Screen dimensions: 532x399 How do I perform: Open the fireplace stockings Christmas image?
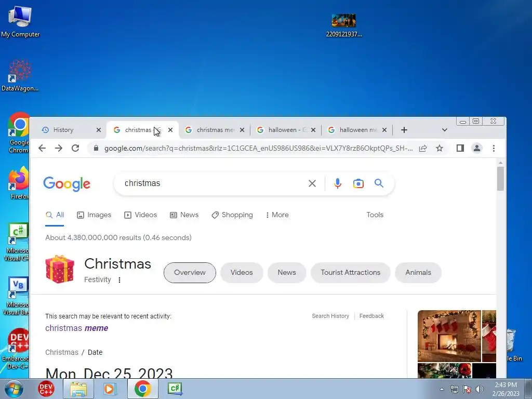pyautogui.click(x=449, y=336)
